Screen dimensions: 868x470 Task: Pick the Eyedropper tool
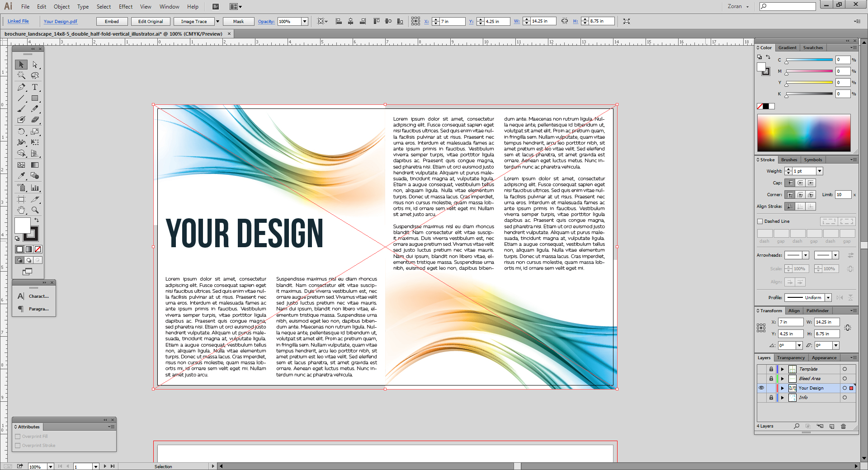coord(21,175)
